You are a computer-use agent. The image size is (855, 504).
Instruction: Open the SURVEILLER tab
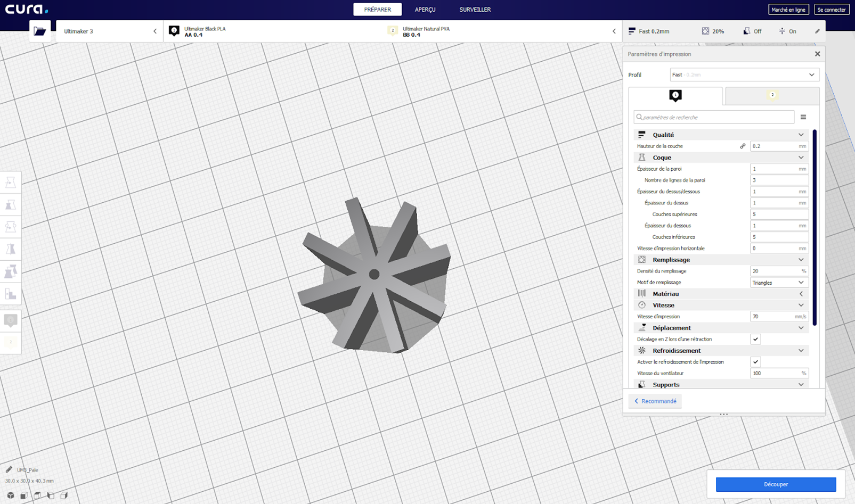(x=475, y=10)
